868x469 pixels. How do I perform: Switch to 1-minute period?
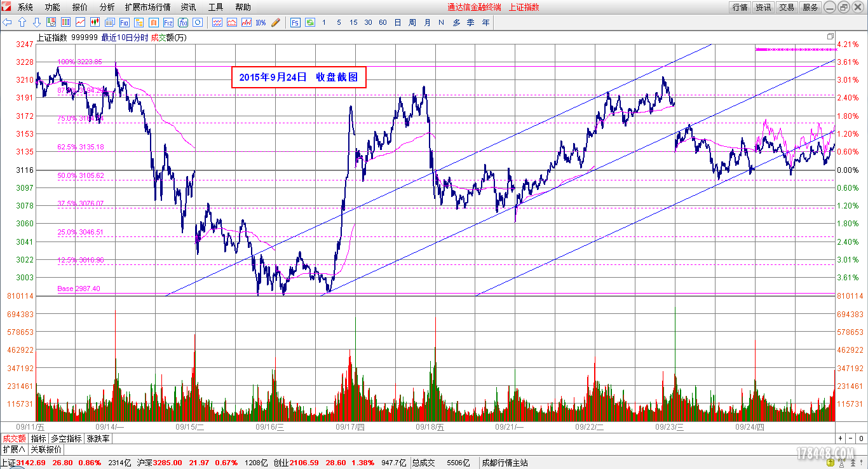pyautogui.click(x=324, y=22)
